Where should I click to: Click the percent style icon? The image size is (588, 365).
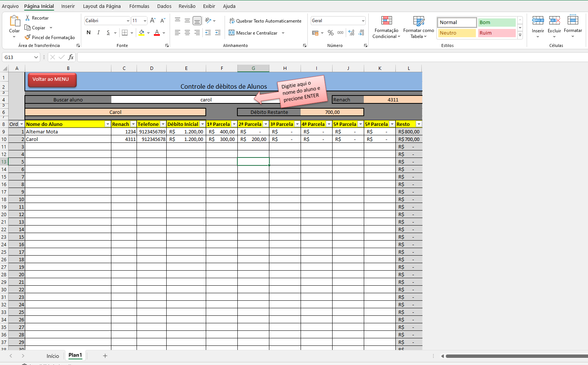[330, 33]
